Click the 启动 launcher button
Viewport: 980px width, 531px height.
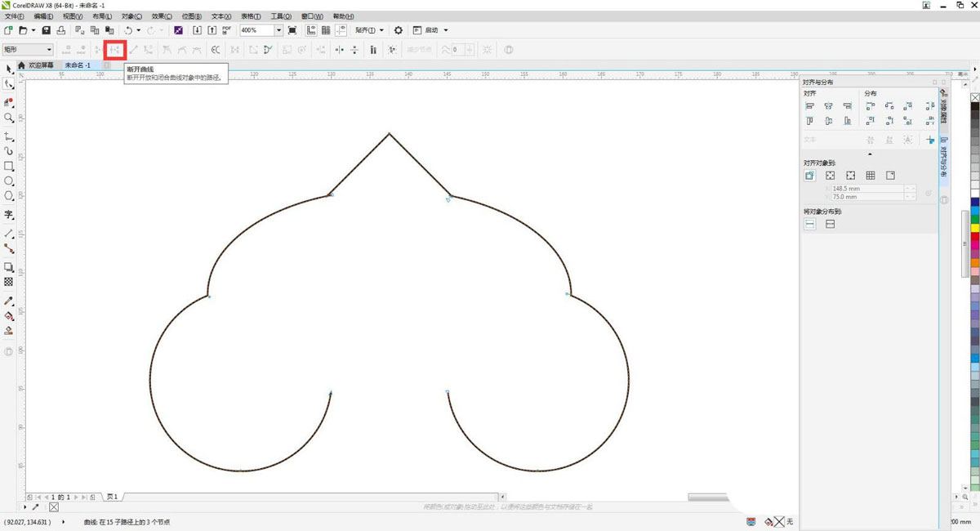[x=430, y=30]
